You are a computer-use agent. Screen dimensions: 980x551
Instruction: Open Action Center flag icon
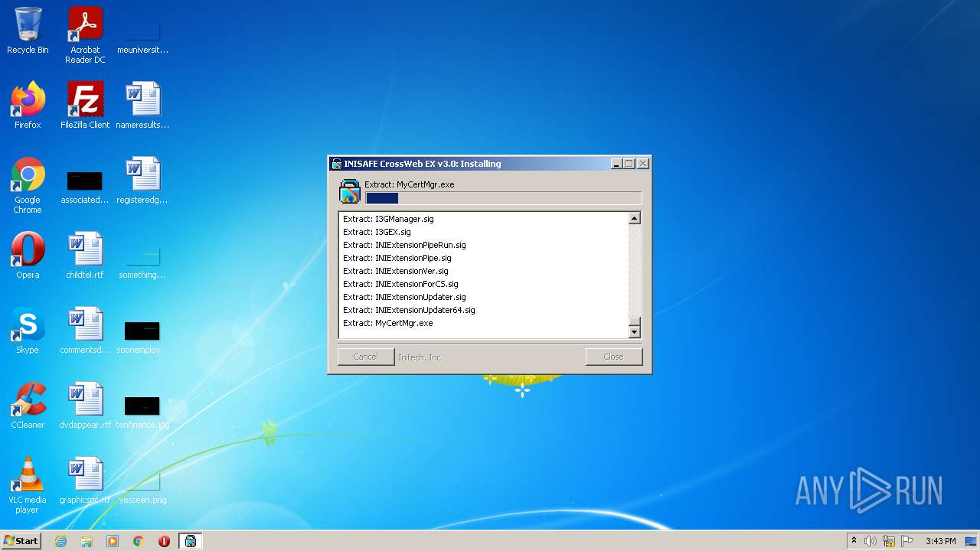(x=906, y=541)
